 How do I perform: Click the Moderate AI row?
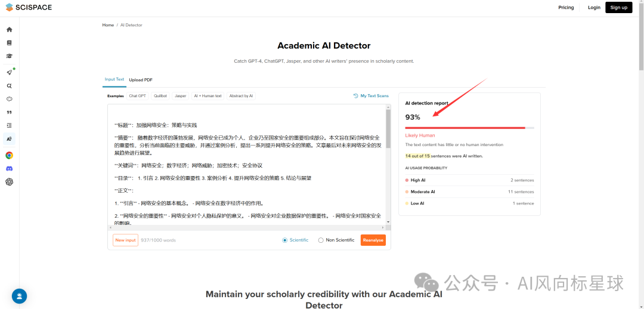pos(469,191)
